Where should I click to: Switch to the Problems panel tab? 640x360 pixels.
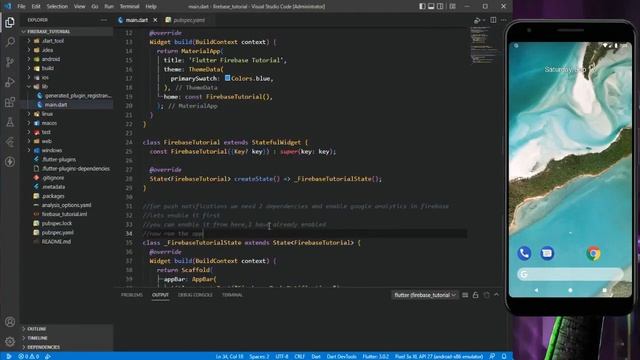coord(132,295)
